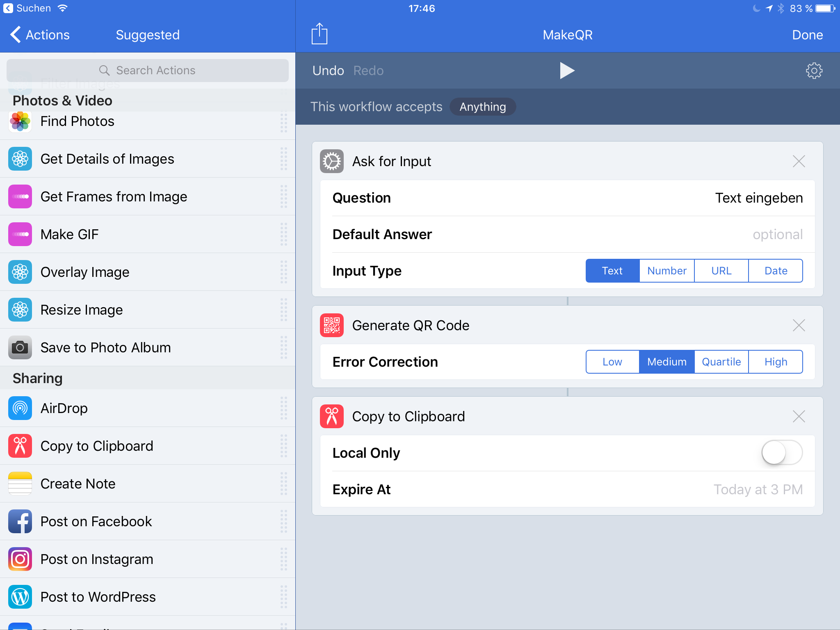Tap the Generate QR Code icon

tap(331, 325)
